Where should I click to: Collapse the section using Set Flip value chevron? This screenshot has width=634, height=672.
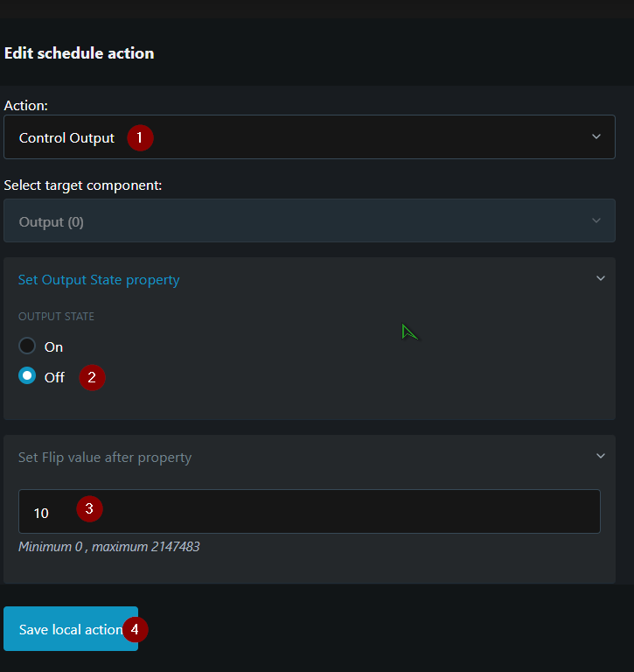click(601, 457)
